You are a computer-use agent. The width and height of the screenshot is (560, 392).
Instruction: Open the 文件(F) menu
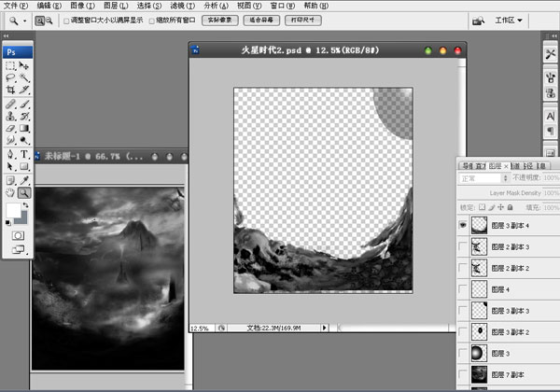[16, 6]
